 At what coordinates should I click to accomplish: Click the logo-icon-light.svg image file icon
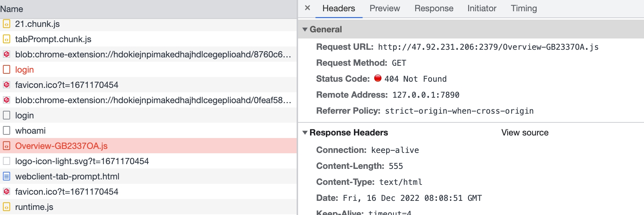[x=7, y=161]
